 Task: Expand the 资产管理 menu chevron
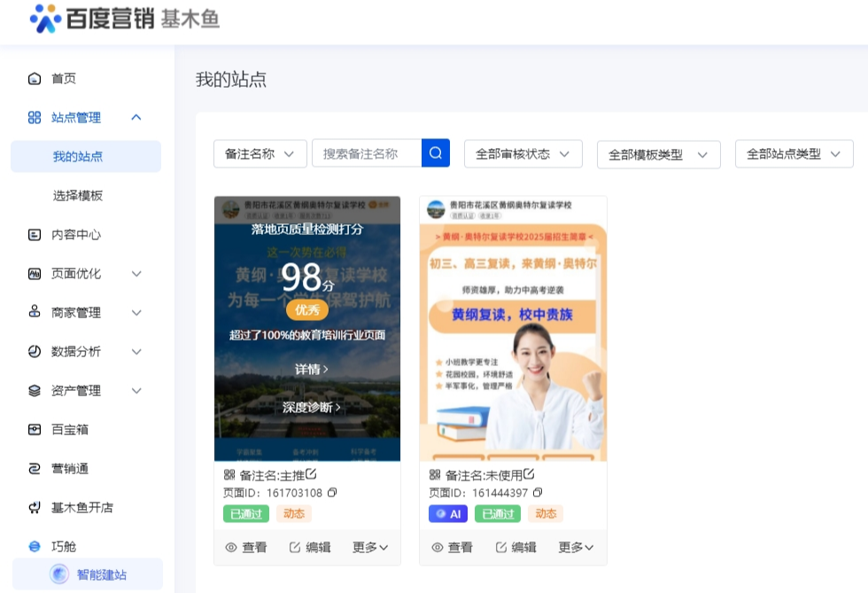click(x=136, y=391)
